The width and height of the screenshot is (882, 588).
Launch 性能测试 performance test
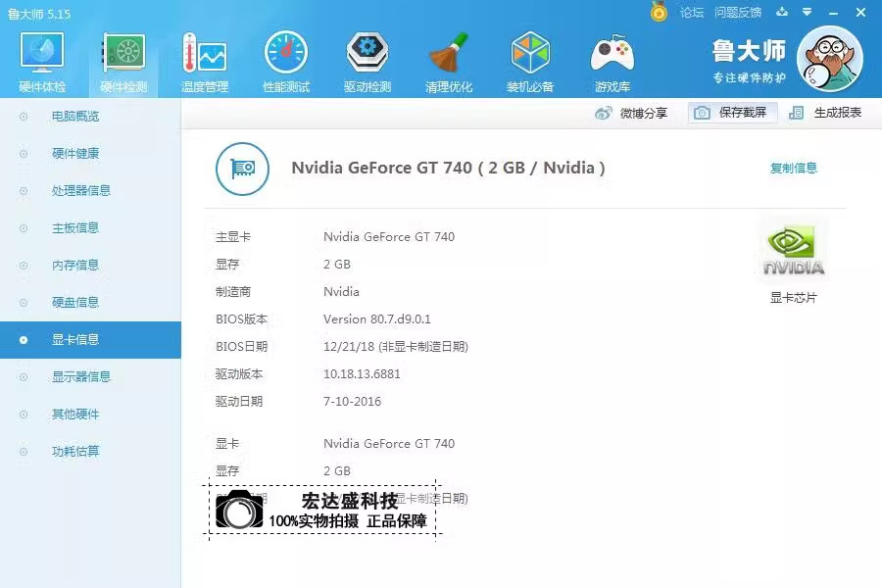[286, 62]
